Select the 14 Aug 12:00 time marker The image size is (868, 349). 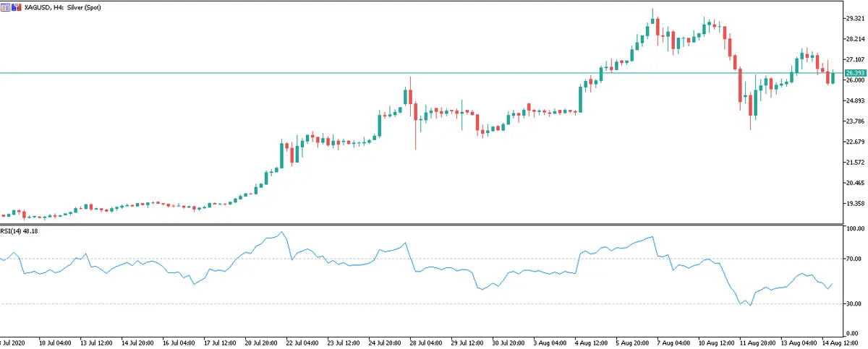pyautogui.click(x=841, y=341)
